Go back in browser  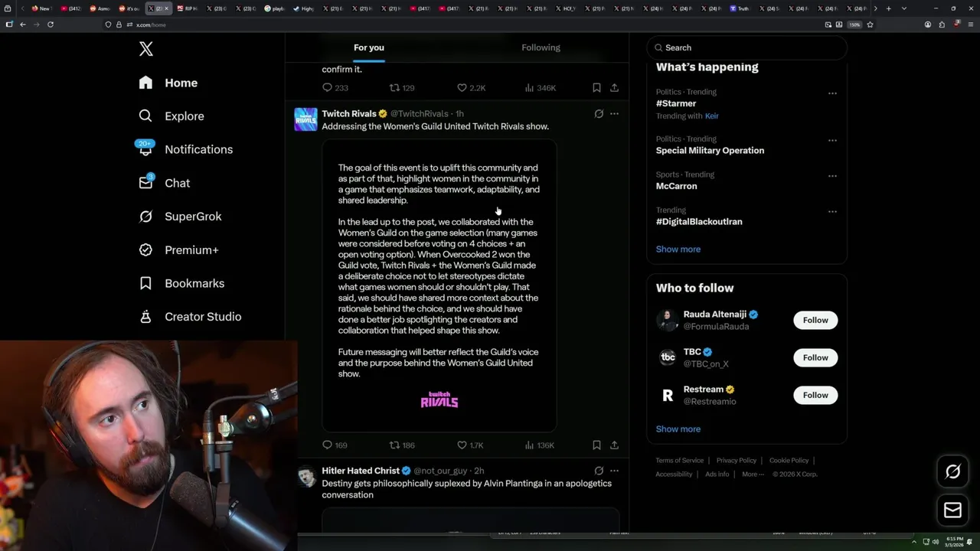pos(23,24)
